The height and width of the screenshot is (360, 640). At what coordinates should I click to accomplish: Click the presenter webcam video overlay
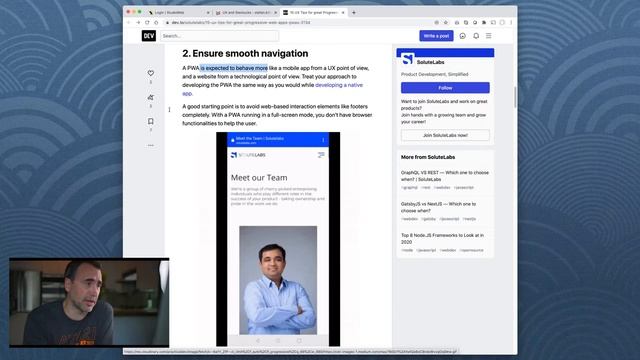tap(89, 302)
